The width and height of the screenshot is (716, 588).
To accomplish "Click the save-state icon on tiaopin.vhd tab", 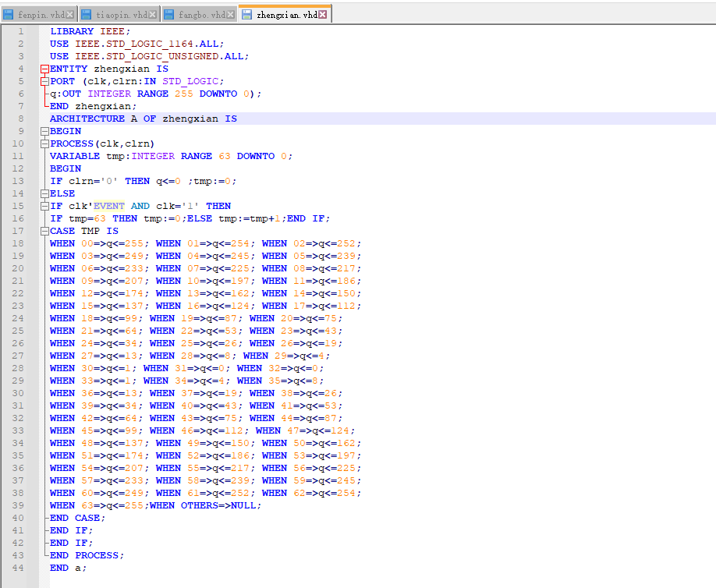I will pyautogui.click(x=86, y=15).
